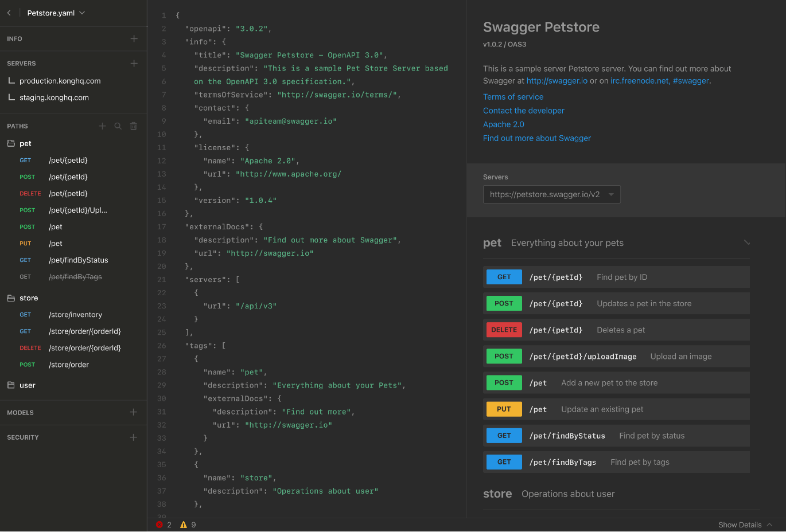Add a new model with MODELS plus icon

point(134,412)
